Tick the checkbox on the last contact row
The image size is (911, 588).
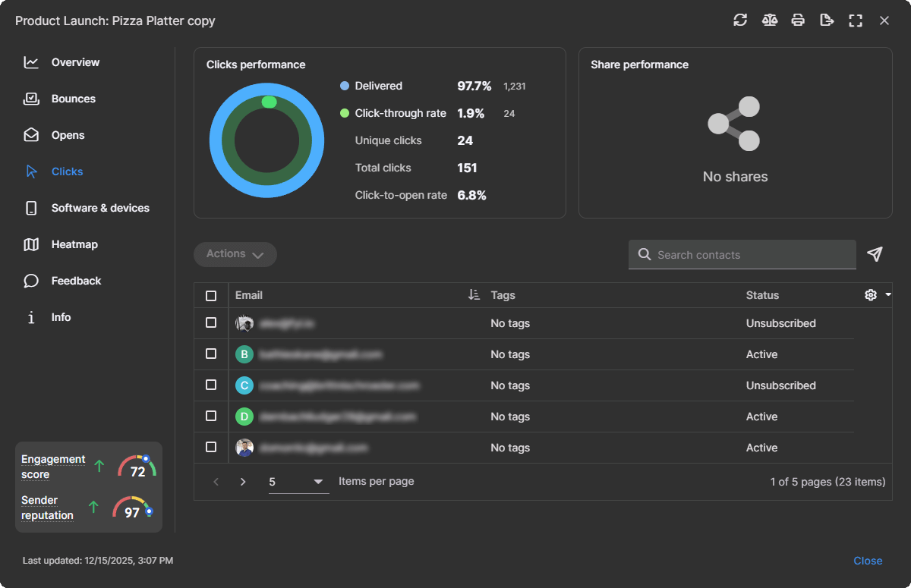point(211,448)
